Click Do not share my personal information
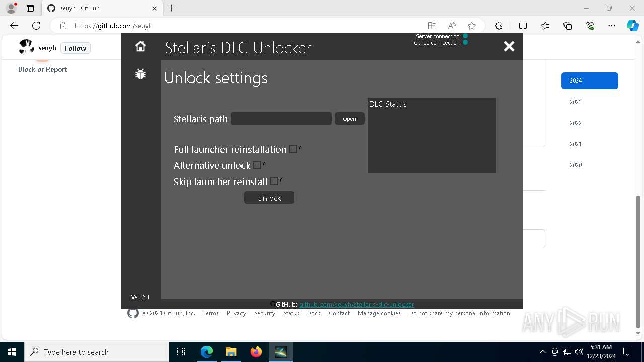 459,313
